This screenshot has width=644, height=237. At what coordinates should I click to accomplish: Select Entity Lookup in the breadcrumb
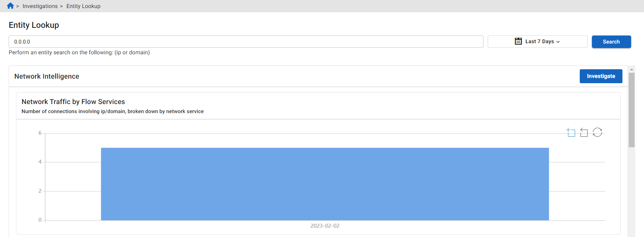coord(83,6)
